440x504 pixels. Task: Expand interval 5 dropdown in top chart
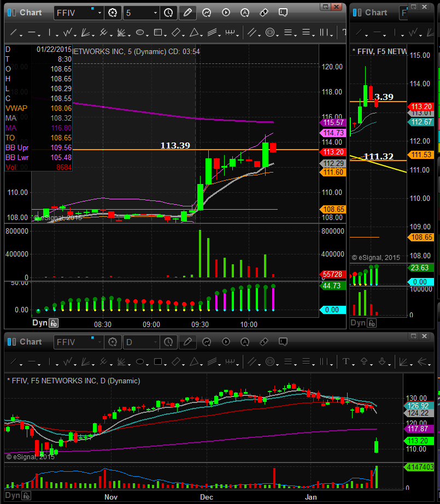click(156, 13)
